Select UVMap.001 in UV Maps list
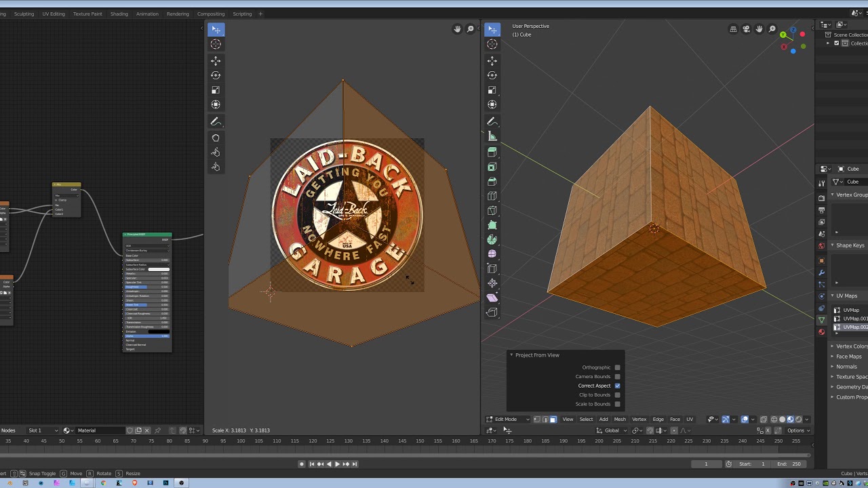This screenshot has width=868, height=488. [x=850, y=319]
